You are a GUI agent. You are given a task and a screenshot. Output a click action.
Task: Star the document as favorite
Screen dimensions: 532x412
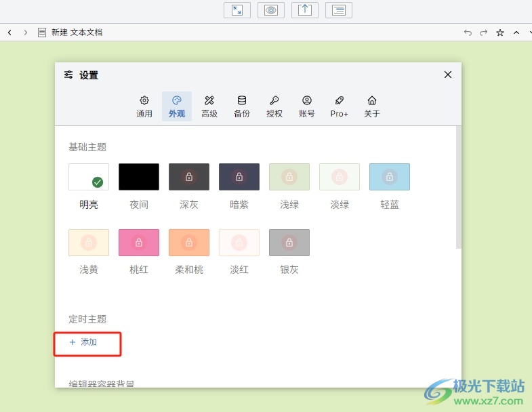[x=499, y=33]
